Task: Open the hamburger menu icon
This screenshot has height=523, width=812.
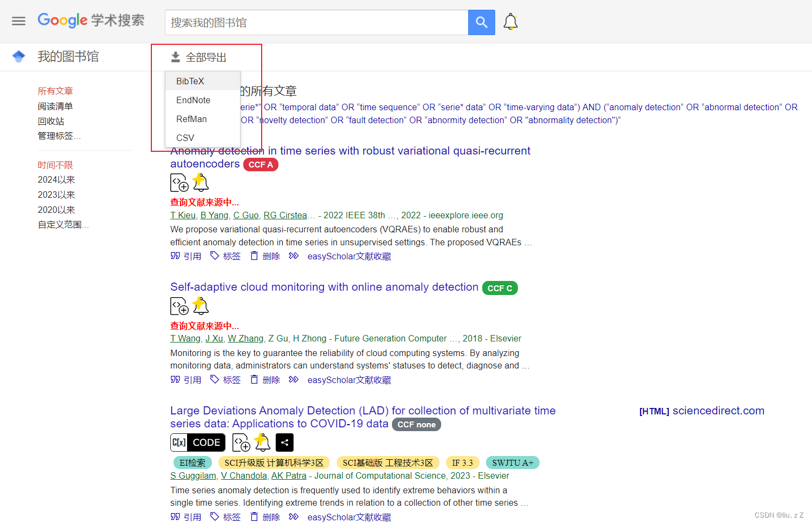Action: click(x=19, y=21)
